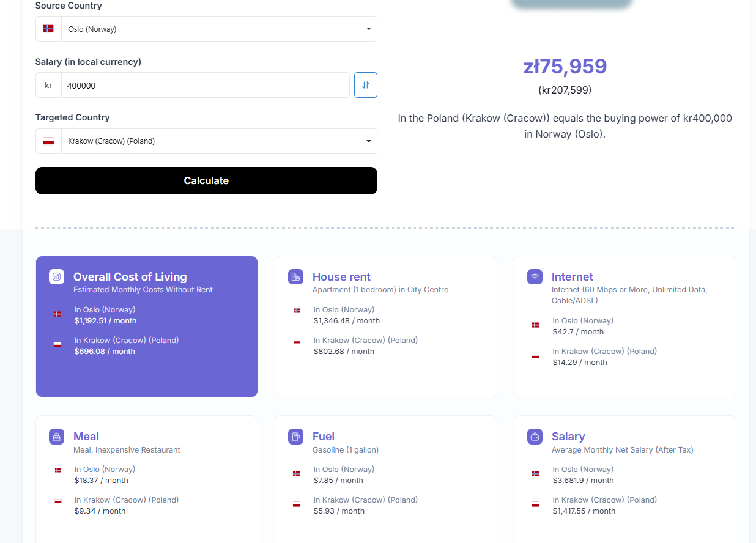This screenshot has height=543, width=756.
Task: Click the $696.08 / month Krakow cost
Action: 105,352
